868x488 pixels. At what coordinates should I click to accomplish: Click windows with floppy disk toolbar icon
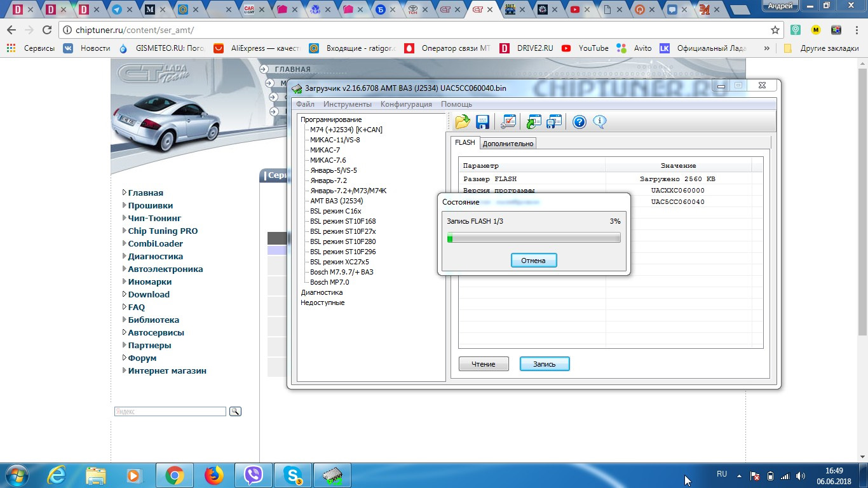[x=554, y=121]
